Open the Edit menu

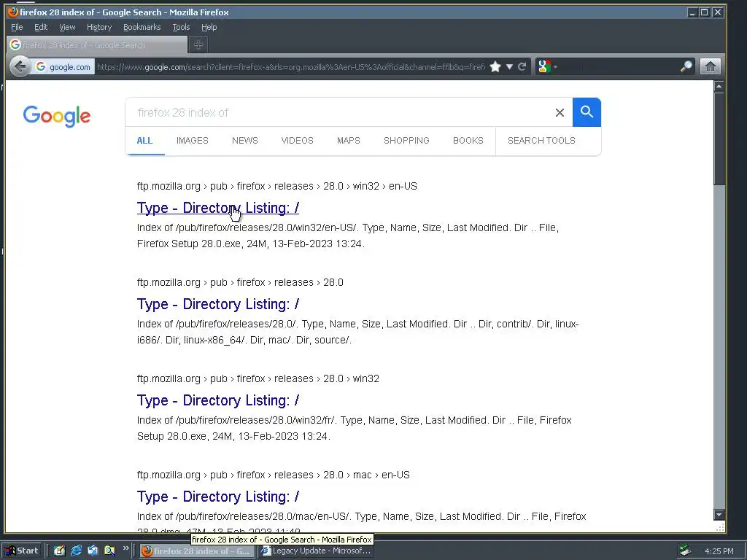pyautogui.click(x=41, y=27)
